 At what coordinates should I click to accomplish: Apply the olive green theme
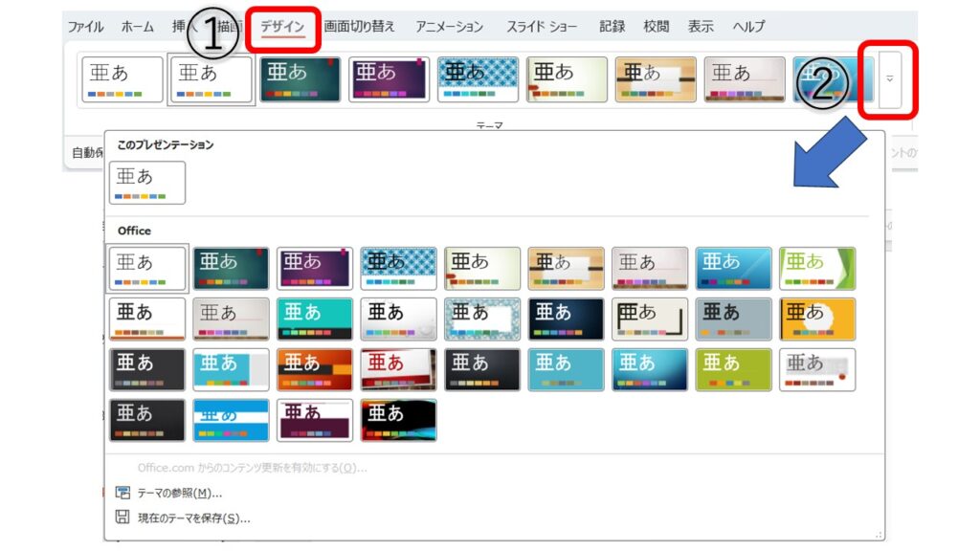[x=733, y=370]
